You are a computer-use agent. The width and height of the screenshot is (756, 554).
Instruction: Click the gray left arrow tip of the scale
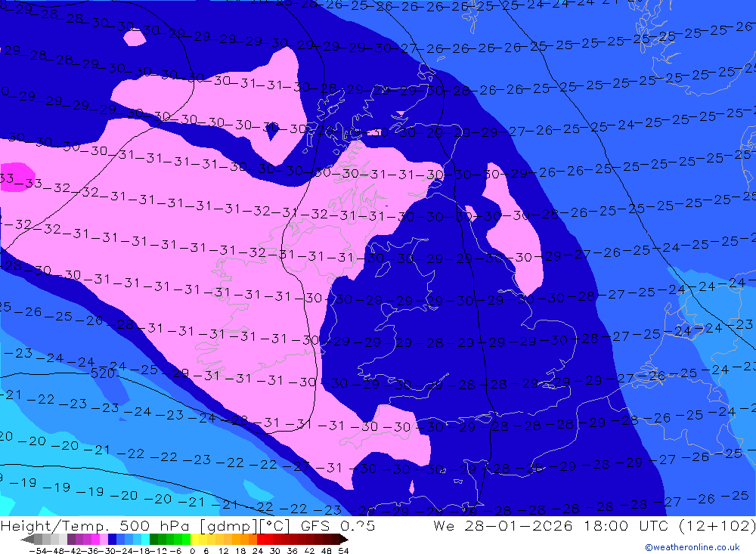pyautogui.click(x=27, y=539)
